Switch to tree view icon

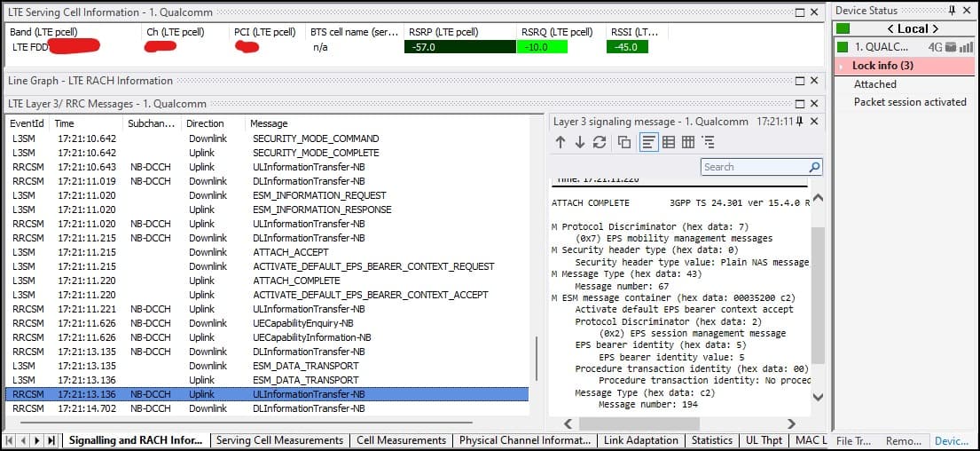[x=708, y=143]
